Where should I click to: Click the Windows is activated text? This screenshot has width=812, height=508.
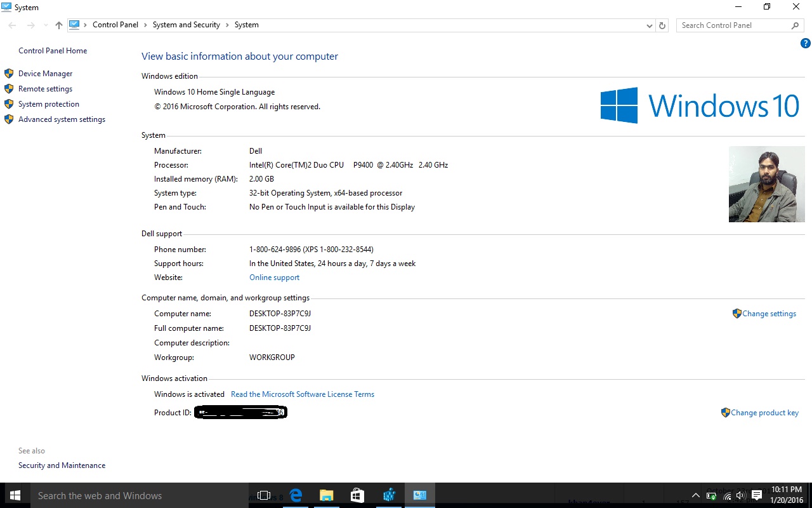click(189, 394)
